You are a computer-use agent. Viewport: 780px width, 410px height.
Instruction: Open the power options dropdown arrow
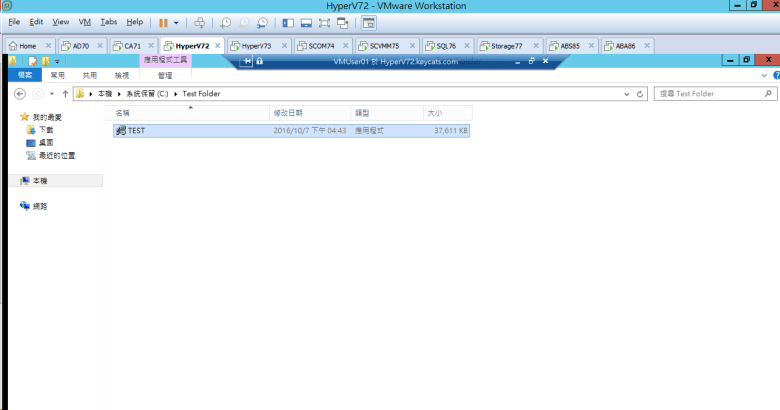point(177,22)
